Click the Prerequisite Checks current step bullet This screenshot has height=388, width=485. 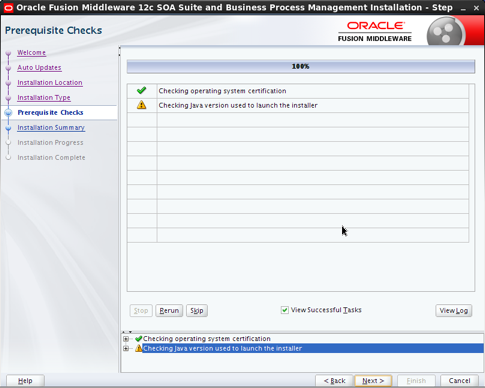tap(9, 113)
